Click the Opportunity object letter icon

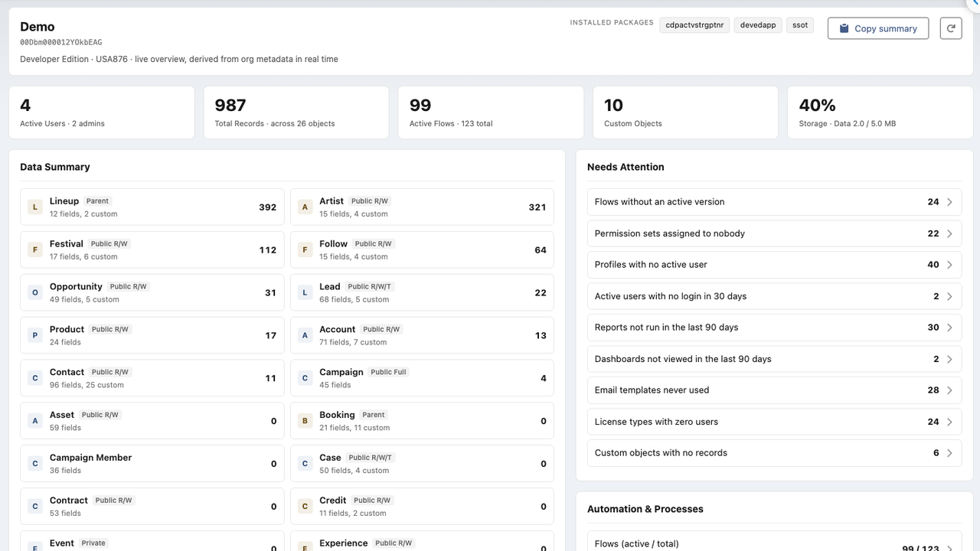(34, 292)
